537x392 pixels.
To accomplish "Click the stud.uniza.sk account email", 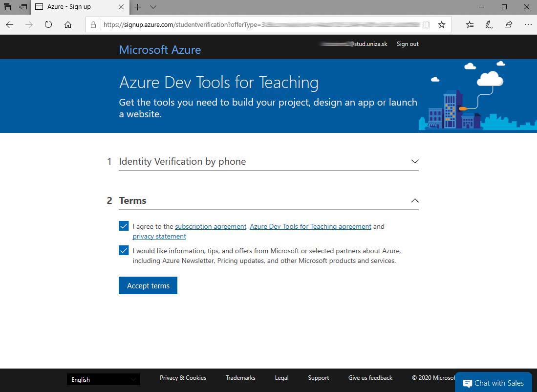I will (x=354, y=44).
